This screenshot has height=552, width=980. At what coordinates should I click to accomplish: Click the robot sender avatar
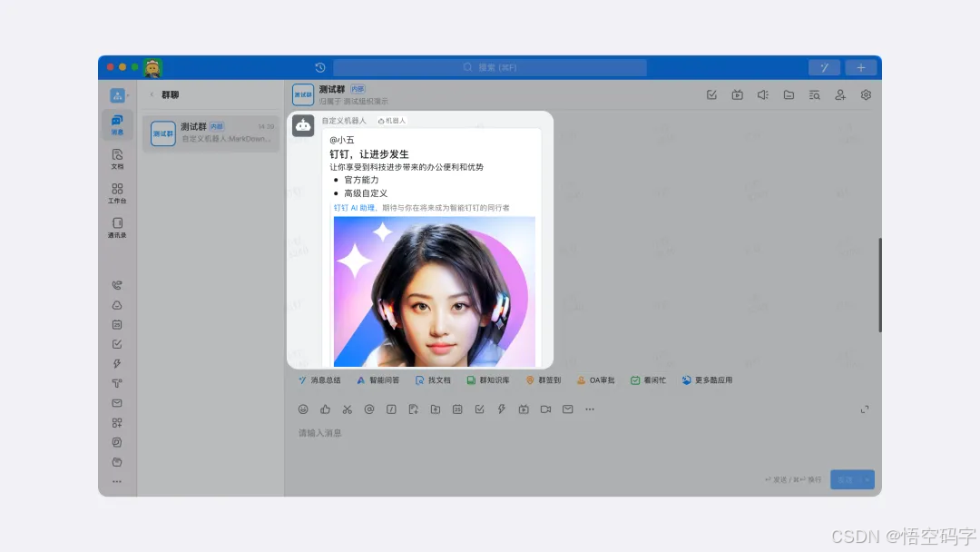coord(303,125)
